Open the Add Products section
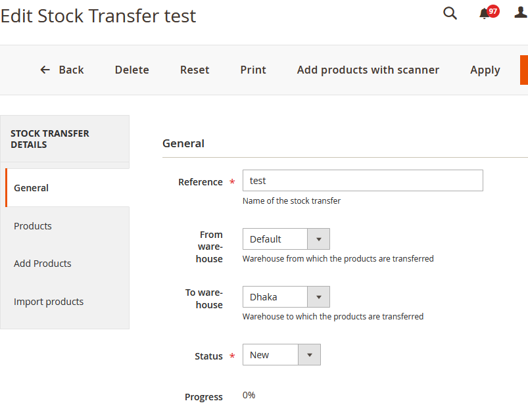Image resolution: width=528 pixels, height=420 pixels. pyautogui.click(x=42, y=263)
